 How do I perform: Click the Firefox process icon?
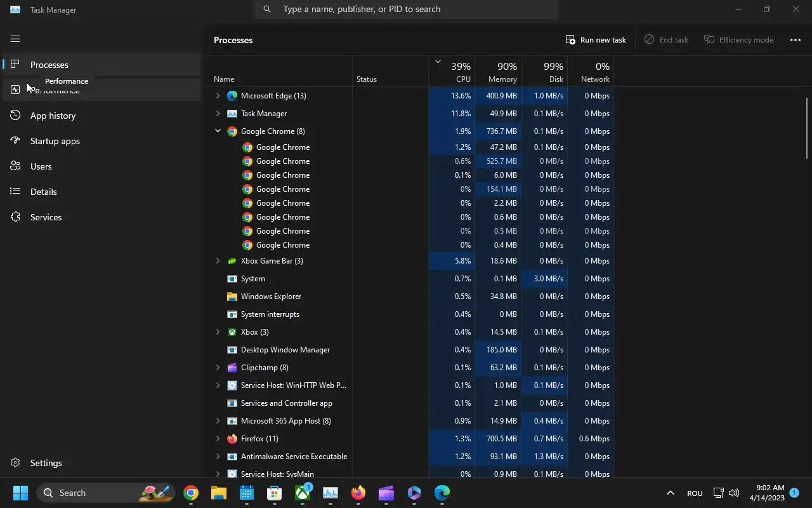pos(232,439)
